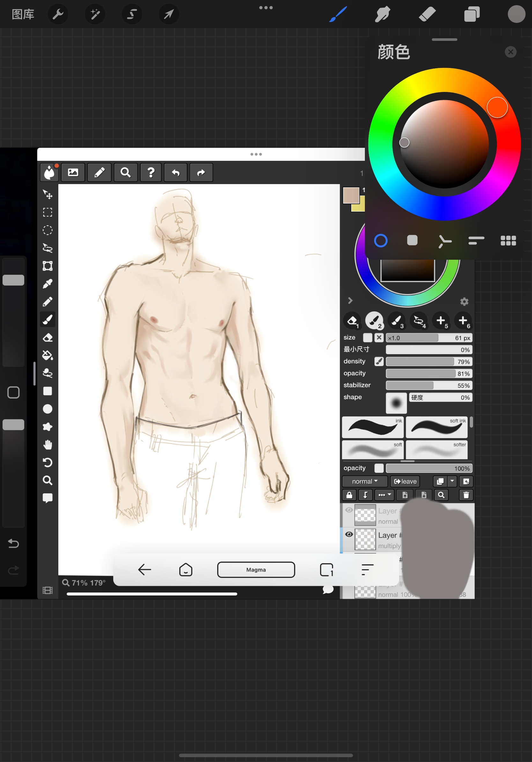The height and width of the screenshot is (762, 532).
Task: Select the soft ink brush preset
Action: 437,428
